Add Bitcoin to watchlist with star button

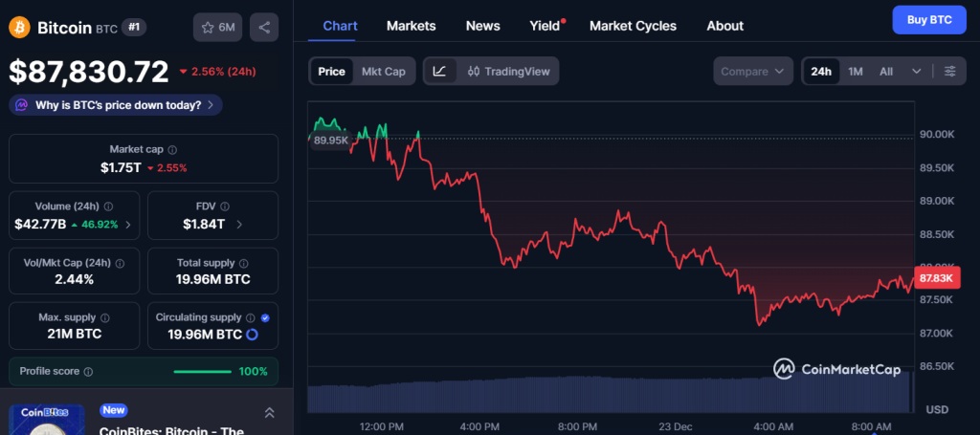coord(217,28)
